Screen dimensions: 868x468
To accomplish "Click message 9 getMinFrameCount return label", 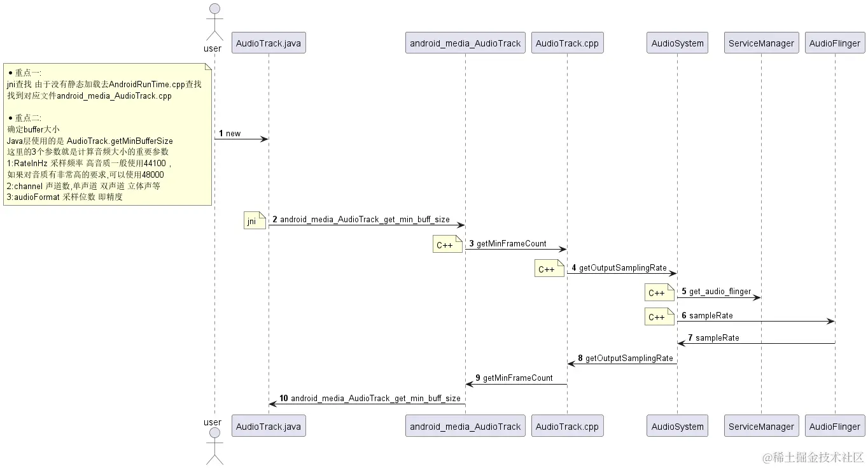I will click(x=514, y=378).
